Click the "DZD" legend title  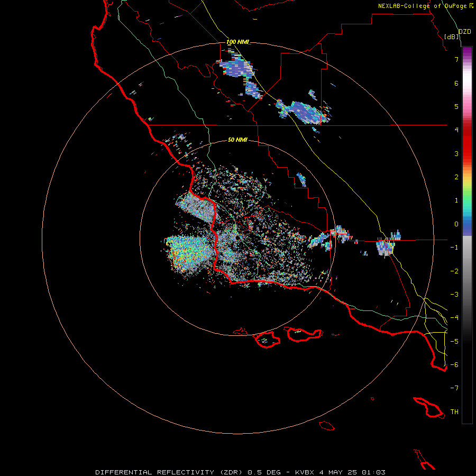(465, 32)
